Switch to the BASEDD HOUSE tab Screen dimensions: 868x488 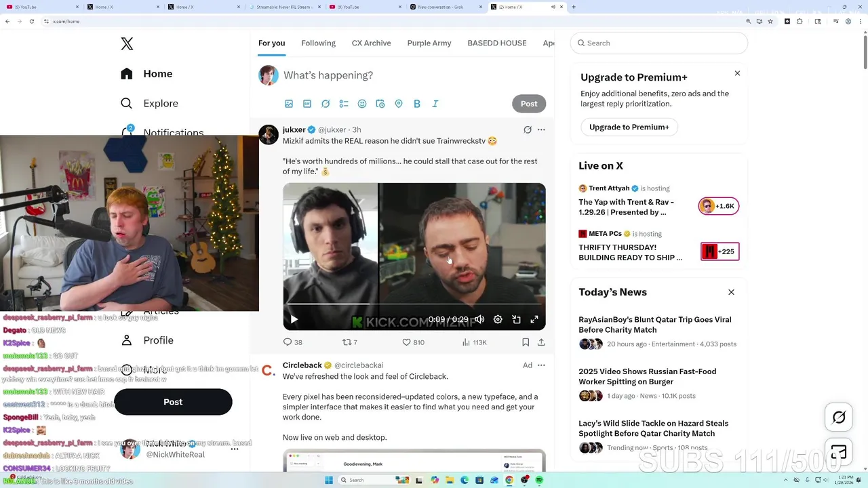pos(497,43)
